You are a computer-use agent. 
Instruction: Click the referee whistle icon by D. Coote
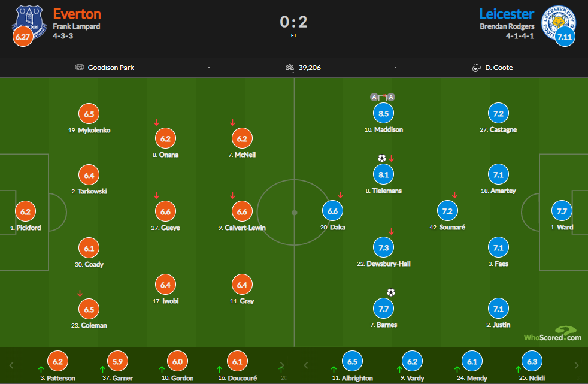point(477,68)
